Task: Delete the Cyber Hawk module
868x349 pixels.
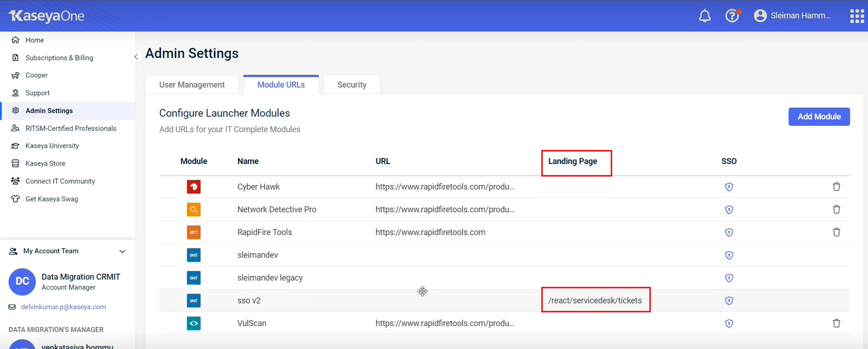Action: (836, 187)
